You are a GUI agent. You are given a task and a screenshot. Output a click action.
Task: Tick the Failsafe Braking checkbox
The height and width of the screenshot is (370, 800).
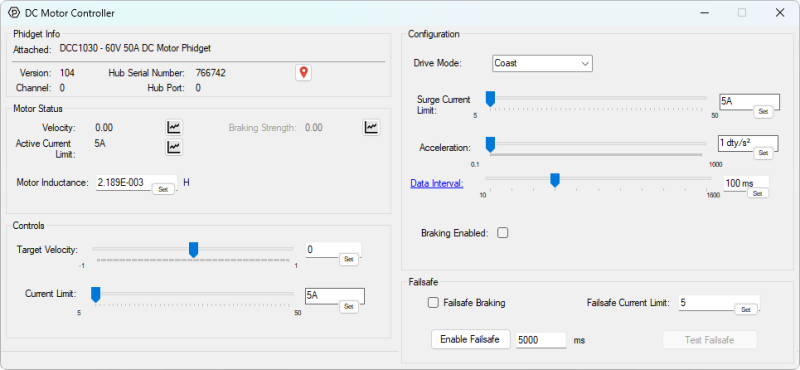(x=433, y=303)
